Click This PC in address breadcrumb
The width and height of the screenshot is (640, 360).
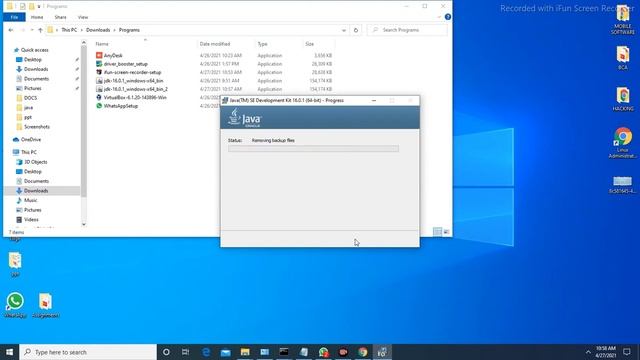69,30
